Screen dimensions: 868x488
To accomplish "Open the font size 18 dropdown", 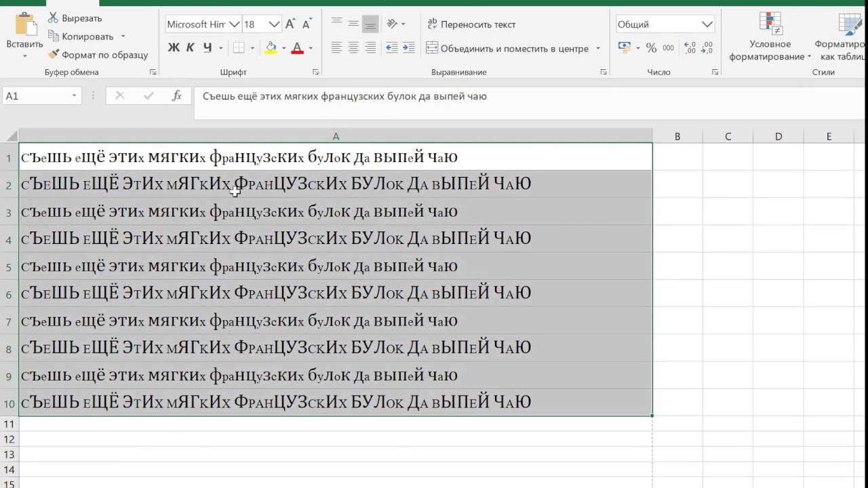I will [274, 24].
